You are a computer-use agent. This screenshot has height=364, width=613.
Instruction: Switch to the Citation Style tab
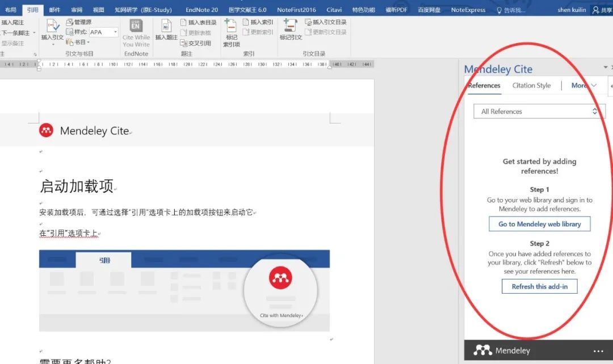tap(531, 86)
